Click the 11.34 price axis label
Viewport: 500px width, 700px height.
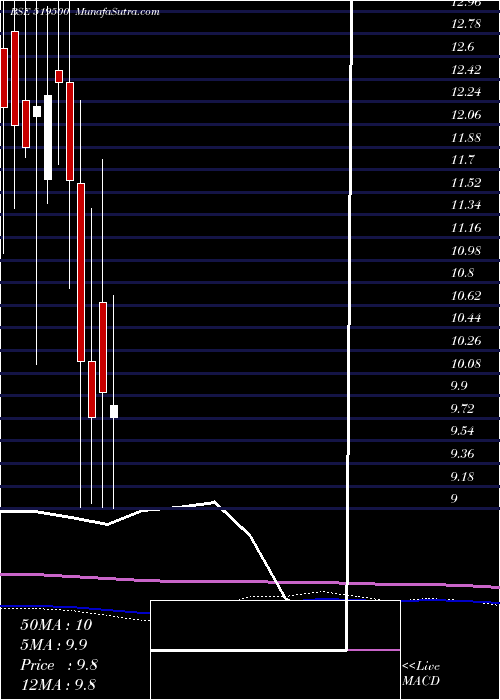click(466, 205)
